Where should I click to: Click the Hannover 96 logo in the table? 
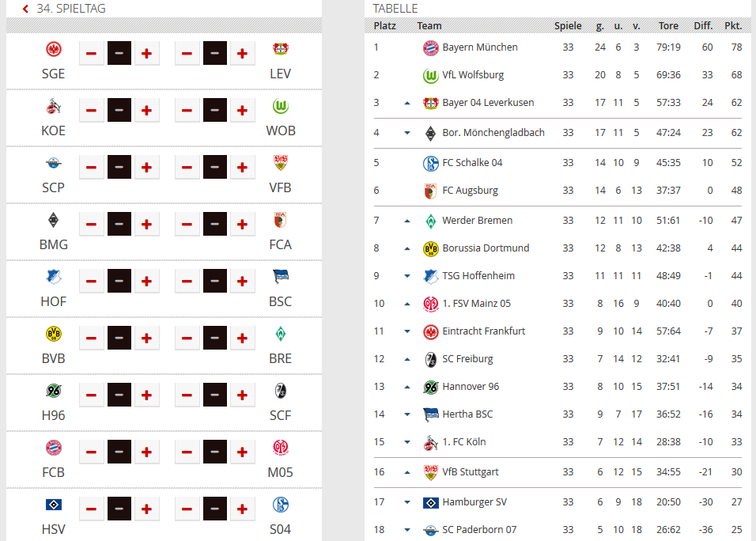pyautogui.click(x=430, y=387)
